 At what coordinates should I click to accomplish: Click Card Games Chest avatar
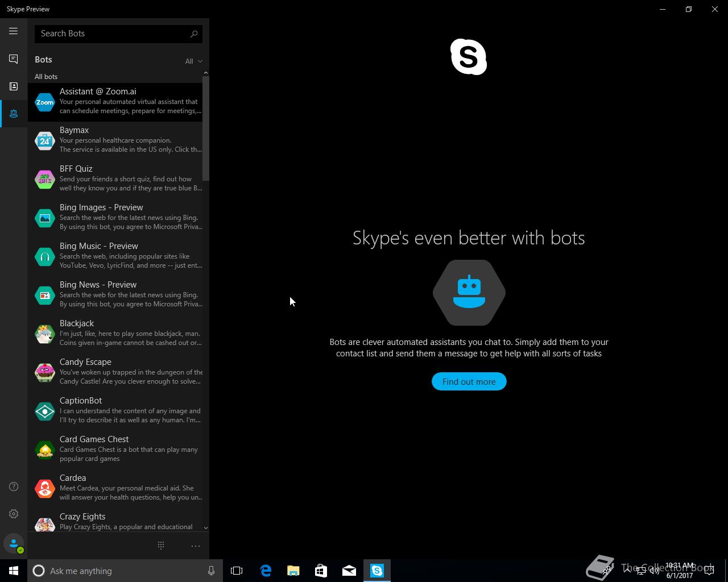click(45, 450)
